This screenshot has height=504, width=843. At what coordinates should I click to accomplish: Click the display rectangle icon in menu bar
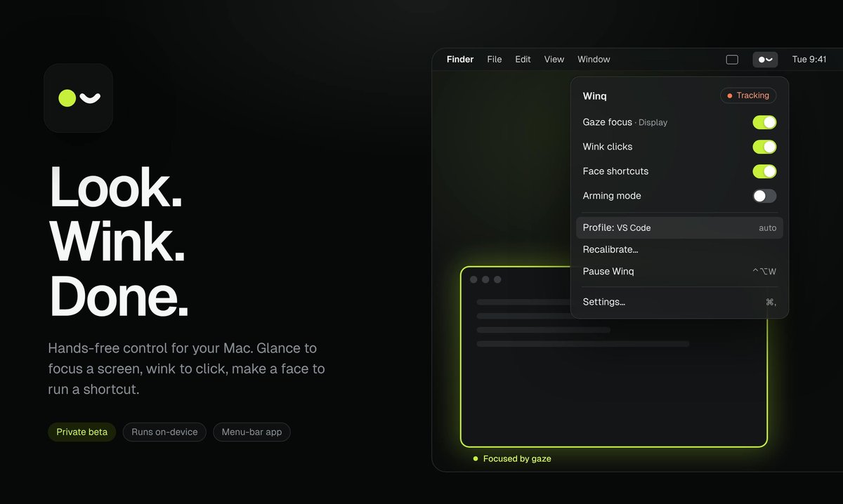pyautogui.click(x=732, y=60)
